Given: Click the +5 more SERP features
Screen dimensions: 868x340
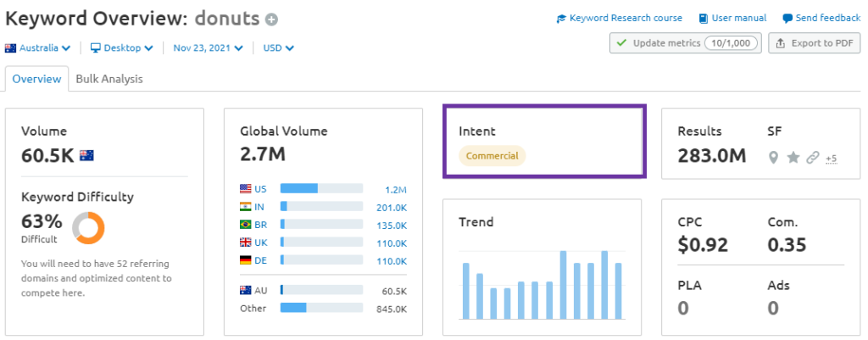Looking at the screenshot, I should pyautogui.click(x=831, y=159).
